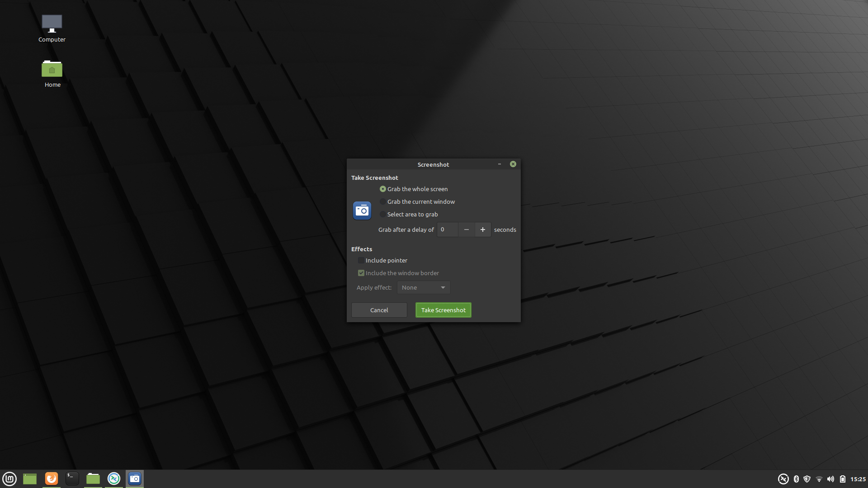Choose Select area to grab option
Screen dimensions: 868x488
coord(409,214)
